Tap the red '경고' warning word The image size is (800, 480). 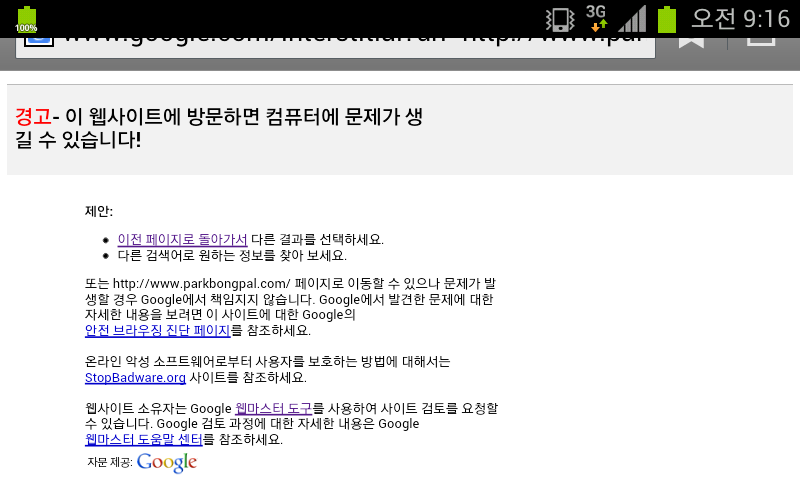tap(33, 117)
